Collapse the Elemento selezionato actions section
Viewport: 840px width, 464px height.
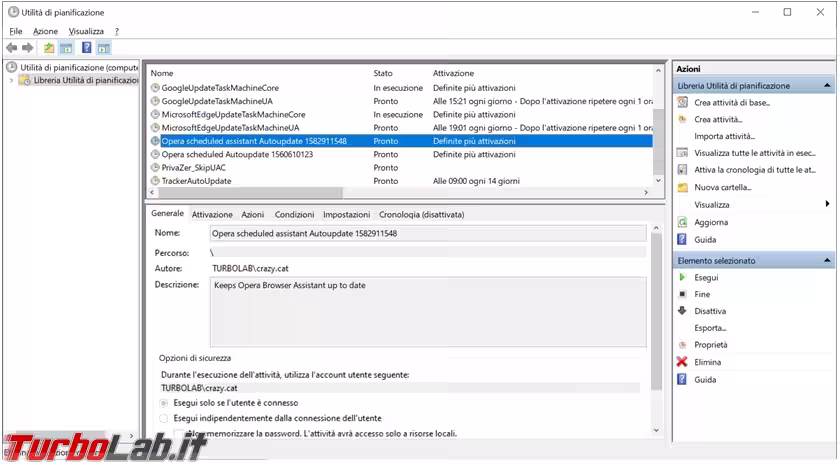click(827, 260)
